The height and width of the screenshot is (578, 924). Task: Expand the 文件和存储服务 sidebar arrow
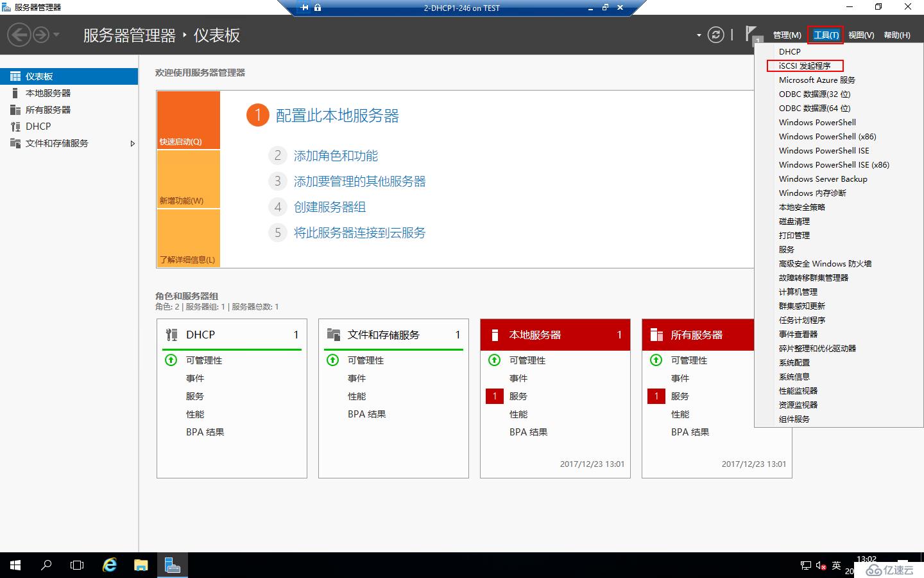click(132, 143)
